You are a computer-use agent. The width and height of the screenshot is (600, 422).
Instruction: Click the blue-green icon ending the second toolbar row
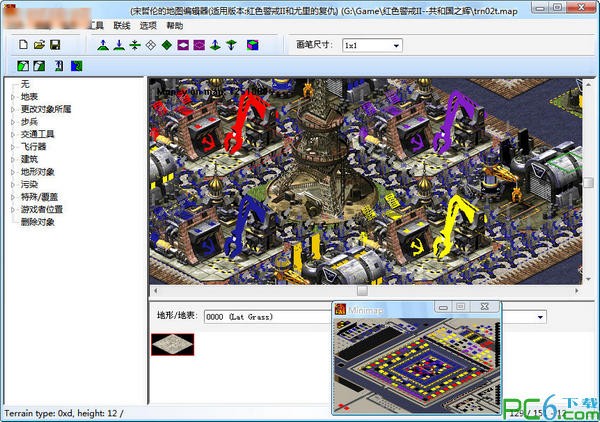pyautogui.click(x=77, y=66)
